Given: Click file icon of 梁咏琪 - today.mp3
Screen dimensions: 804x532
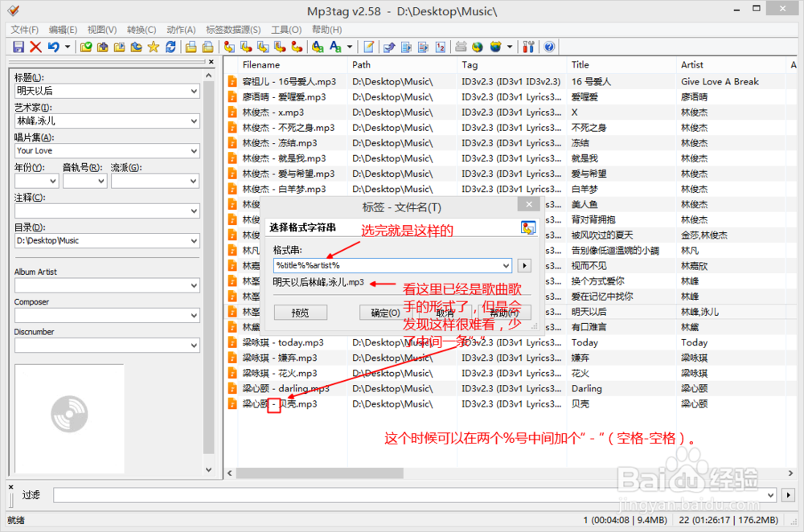Looking at the screenshot, I should coord(232,342).
